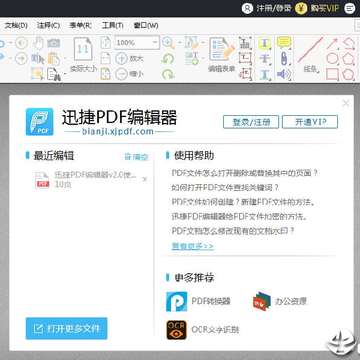The width and height of the screenshot is (360, 360).
Task: Select the rectangle shape tool
Action: (332, 74)
